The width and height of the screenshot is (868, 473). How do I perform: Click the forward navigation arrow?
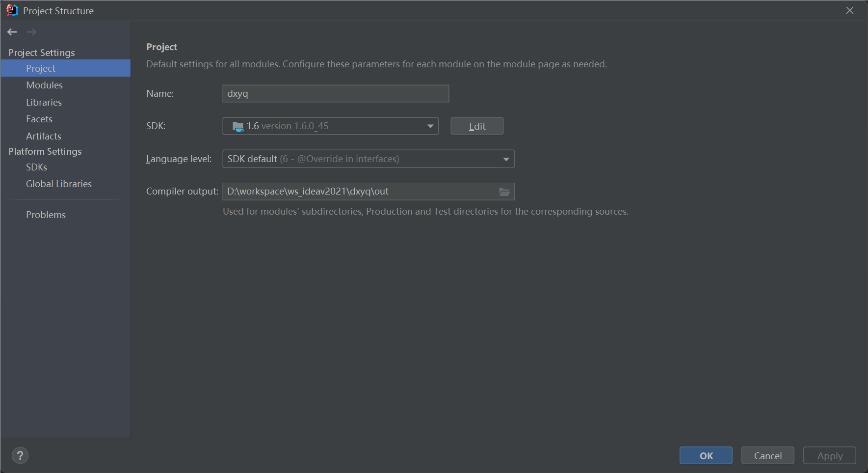point(31,32)
